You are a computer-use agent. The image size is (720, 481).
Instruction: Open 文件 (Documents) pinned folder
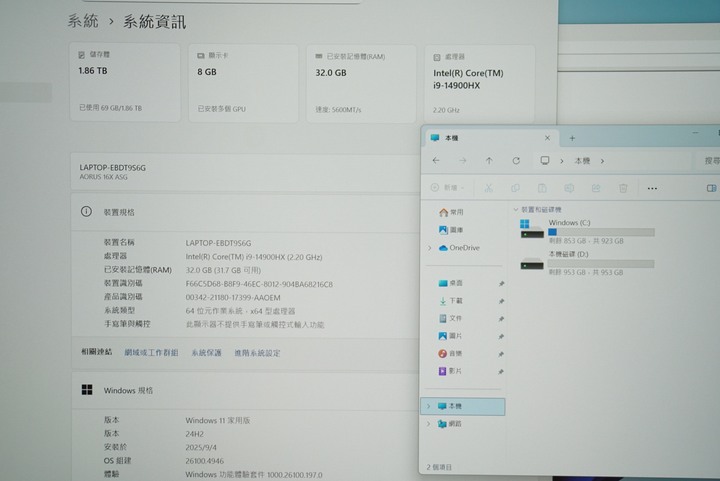[450, 318]
